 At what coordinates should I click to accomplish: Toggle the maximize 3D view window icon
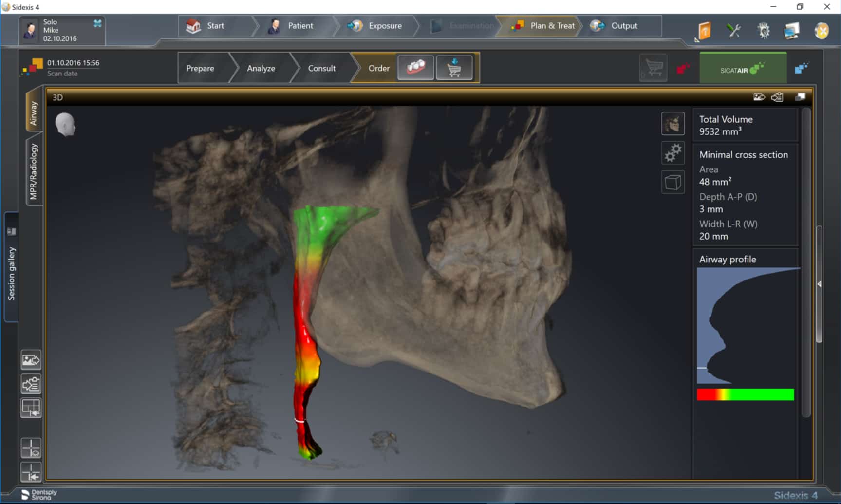pyautogui.click(x=800, y=97)
